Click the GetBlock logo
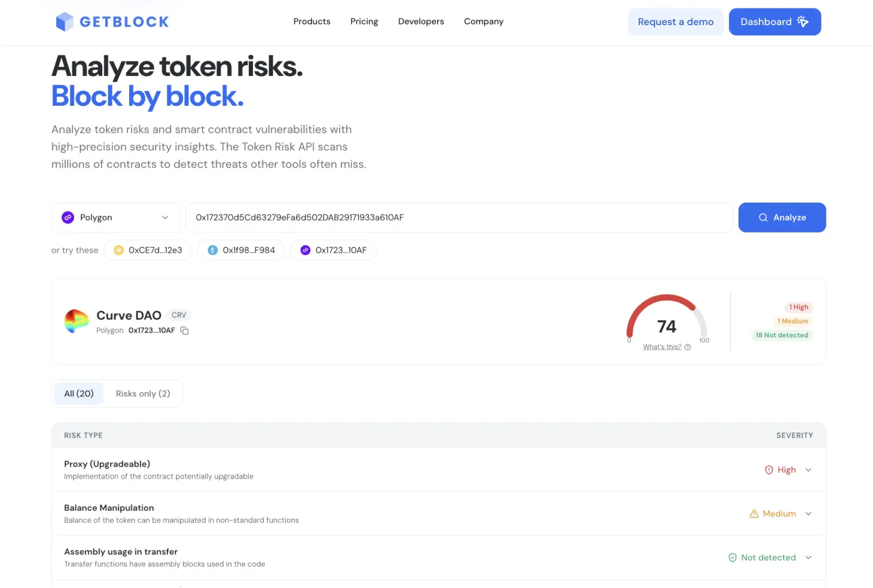Viewport: 873px width, 588px height. (111, 22)
